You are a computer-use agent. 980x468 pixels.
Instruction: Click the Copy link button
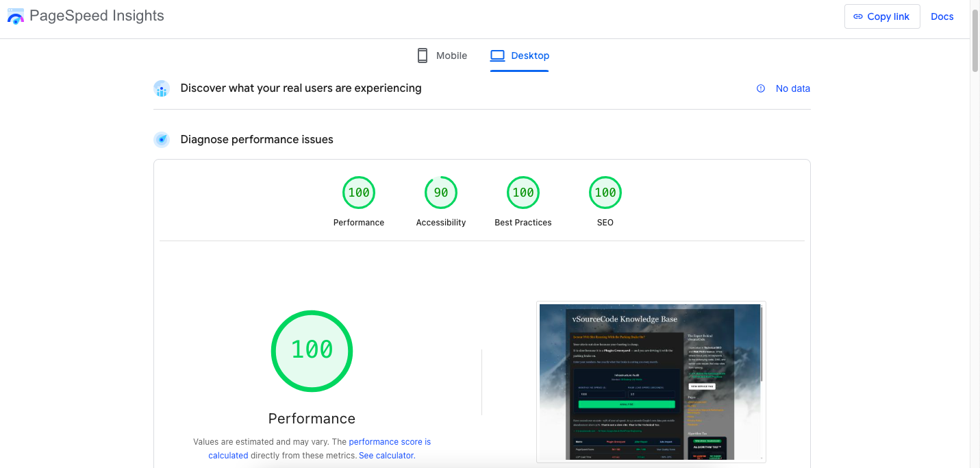[x=881, y=16]
